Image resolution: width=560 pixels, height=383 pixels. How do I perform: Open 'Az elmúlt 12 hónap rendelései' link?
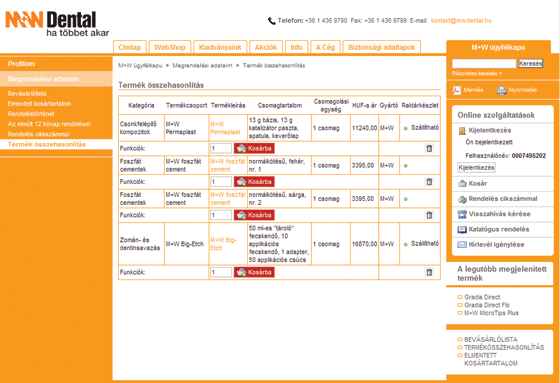click(x=49, y=124)
